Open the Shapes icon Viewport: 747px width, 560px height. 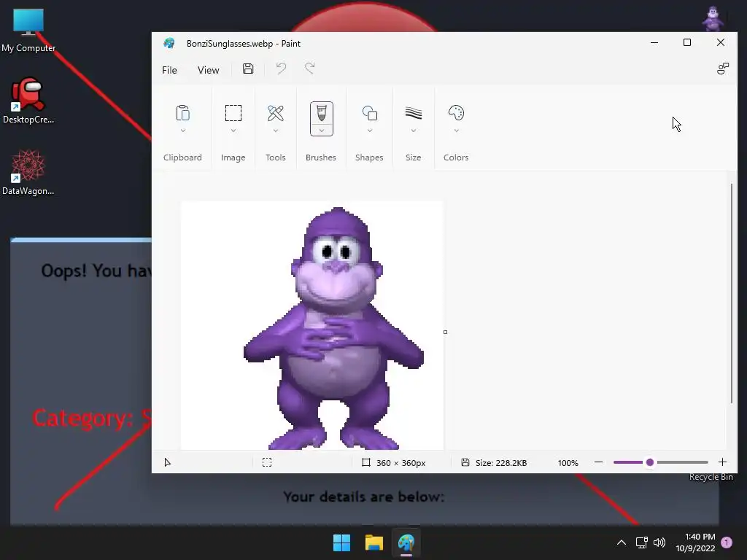pos(370,113)
